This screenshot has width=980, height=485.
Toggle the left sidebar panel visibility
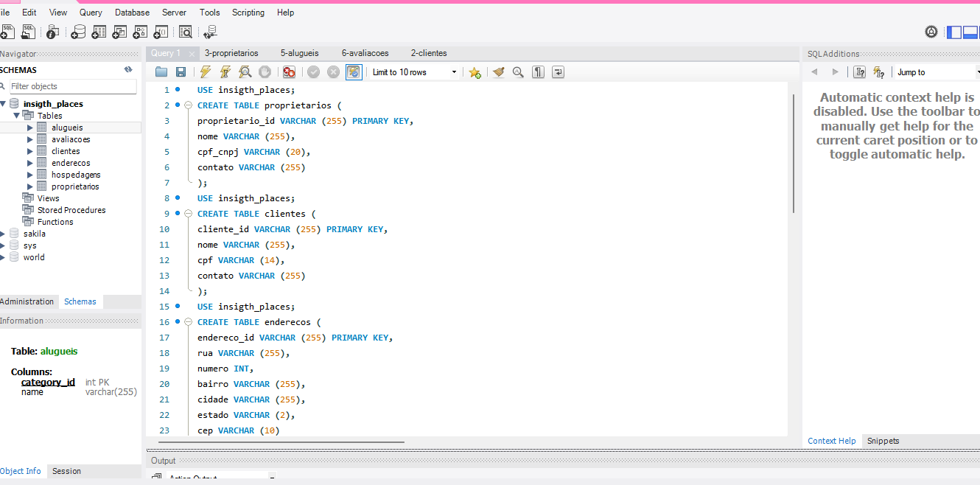click(953, 32)
